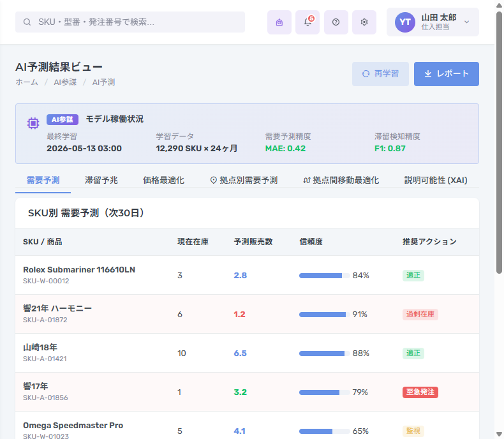This screenshot has height=439, width=504.
Task: Click the Rolex Submariner confidence bar
Action: [324, 276]
